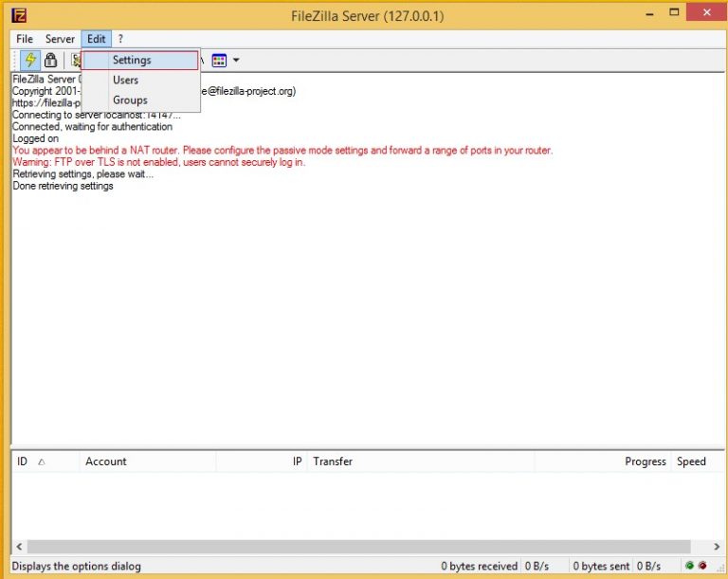Click the Transfer column header
Screen dimensions: 728x579
(333, 461)
